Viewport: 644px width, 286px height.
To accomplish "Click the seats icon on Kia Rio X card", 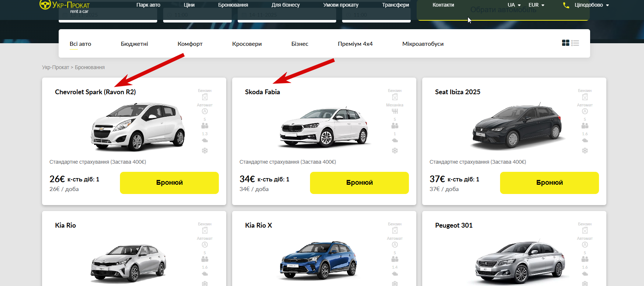I will (395, 259).
